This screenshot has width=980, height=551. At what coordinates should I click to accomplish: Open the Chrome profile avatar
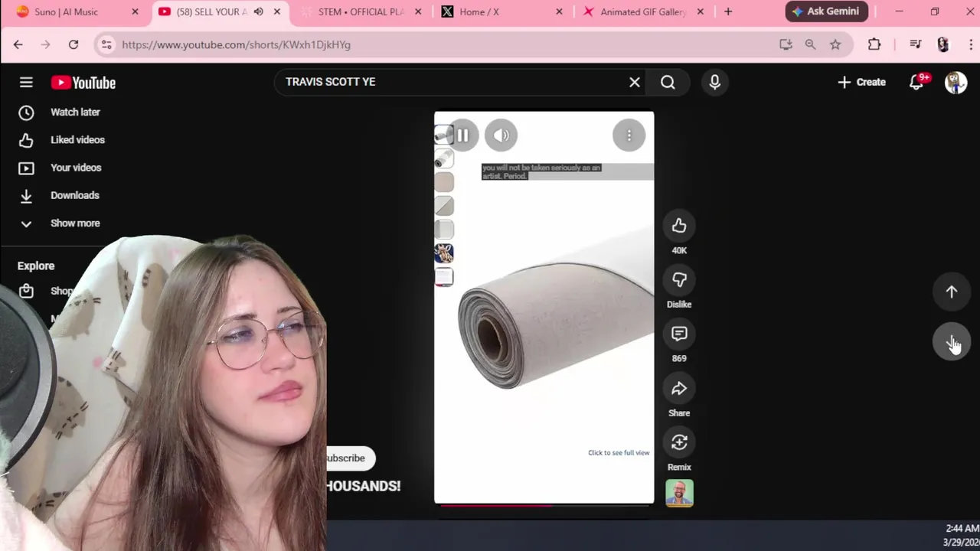[x=943, y=44]
